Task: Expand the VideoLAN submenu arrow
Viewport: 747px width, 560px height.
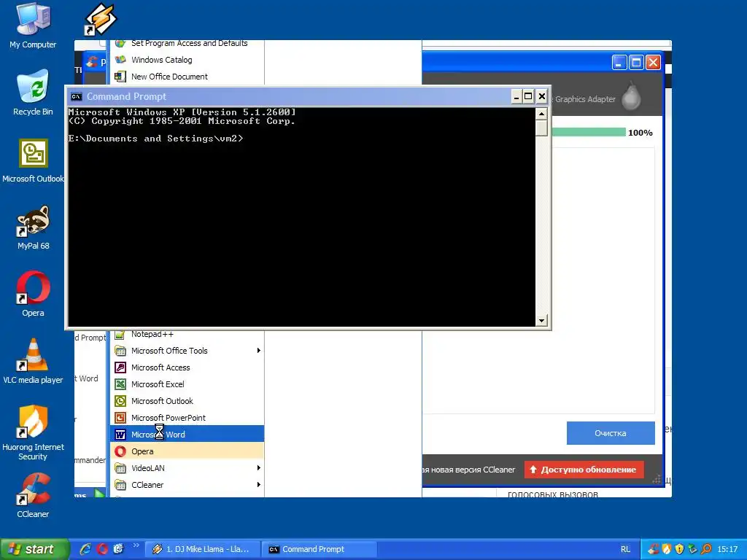Action: tap(259, 467)
